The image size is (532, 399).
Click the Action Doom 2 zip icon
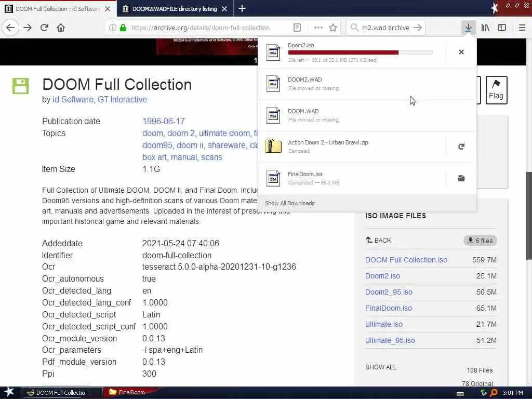273,146
